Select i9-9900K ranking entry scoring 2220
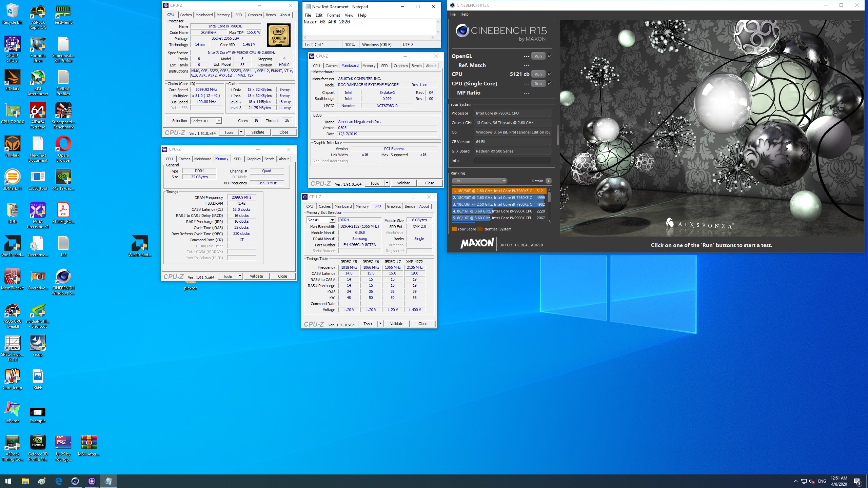 (498, 211)
